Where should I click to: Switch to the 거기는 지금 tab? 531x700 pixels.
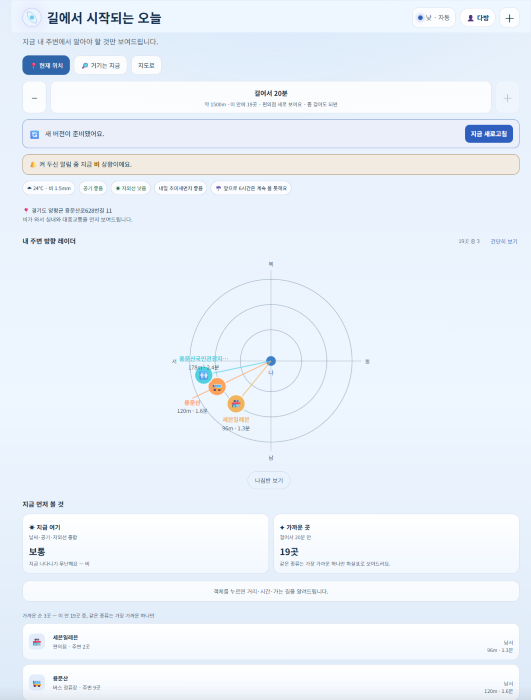click(x=100, y=65)
